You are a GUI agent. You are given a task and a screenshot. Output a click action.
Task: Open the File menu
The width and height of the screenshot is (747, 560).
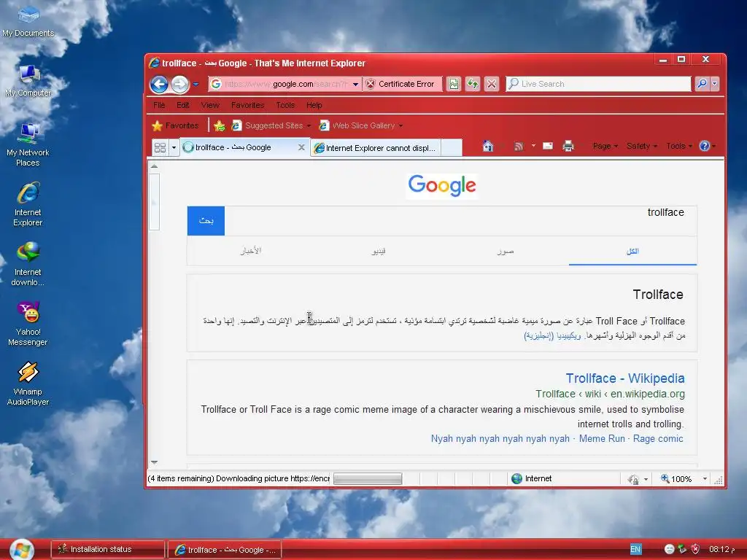(159, 105)
